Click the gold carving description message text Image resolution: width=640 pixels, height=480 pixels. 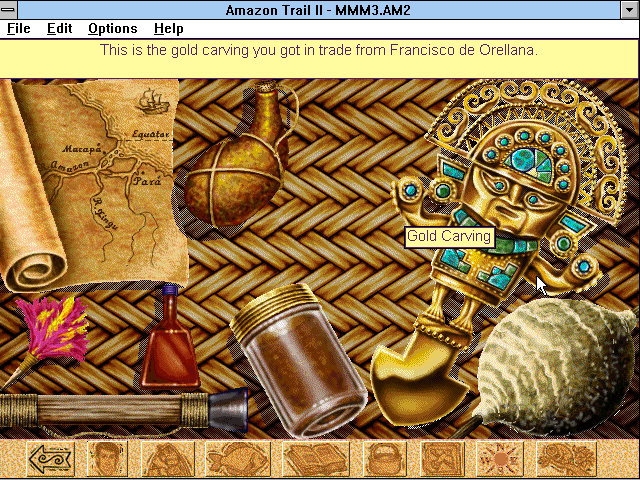coord(319,50)
